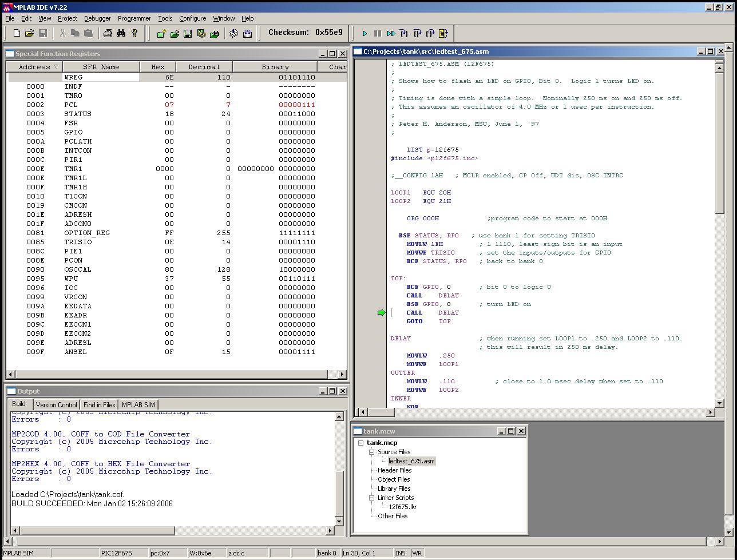Viewport: 737px width, 560px height.
Task: Create a new file from toolbar
Action: 17,33
